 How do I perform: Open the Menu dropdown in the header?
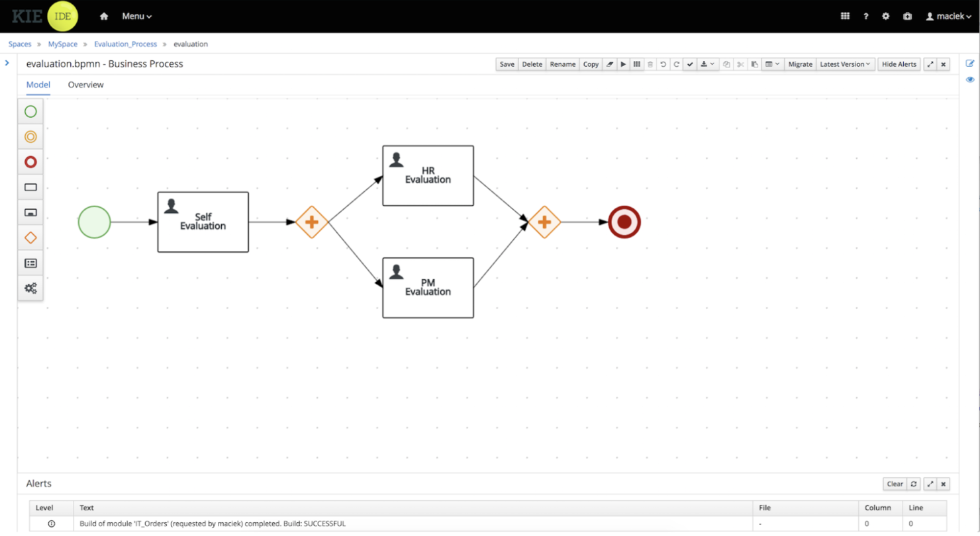136,16
